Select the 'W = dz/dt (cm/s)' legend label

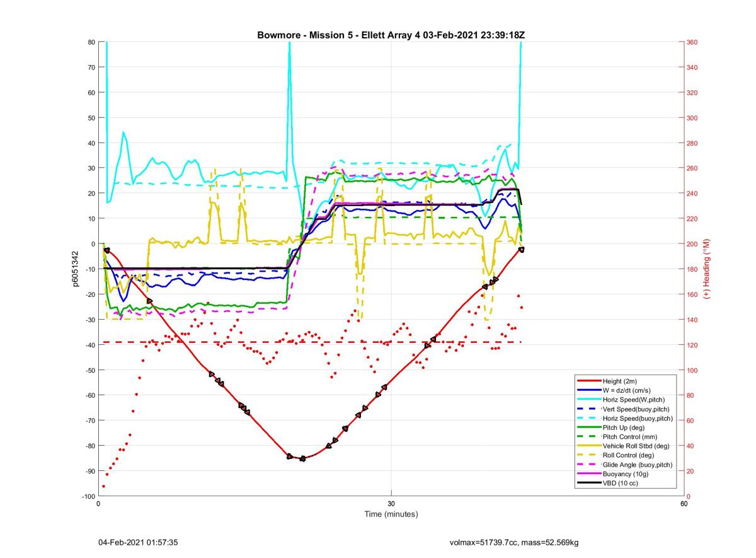627,390
